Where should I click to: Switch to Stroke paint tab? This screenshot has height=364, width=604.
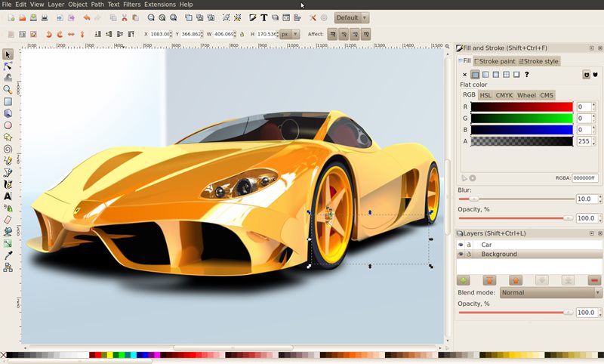(x=495, y=61)
